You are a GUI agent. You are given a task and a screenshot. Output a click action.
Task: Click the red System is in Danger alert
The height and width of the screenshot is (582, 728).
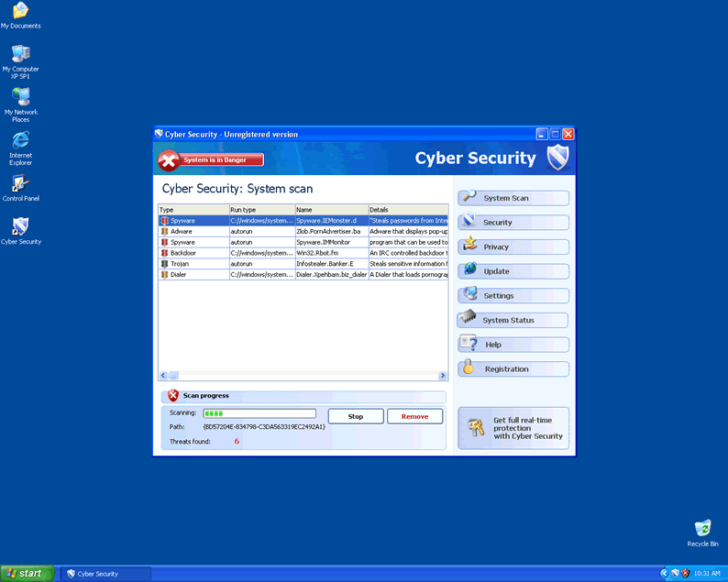point(211,160)
